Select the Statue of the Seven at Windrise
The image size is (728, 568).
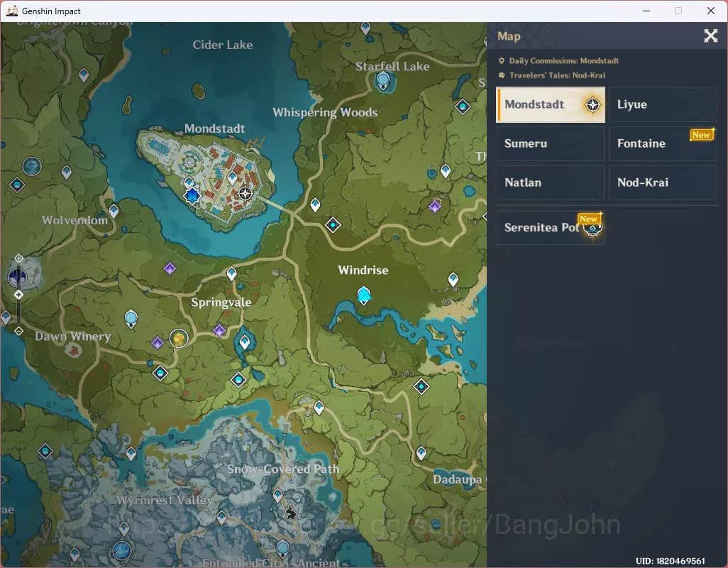click(x=364, y=295)
